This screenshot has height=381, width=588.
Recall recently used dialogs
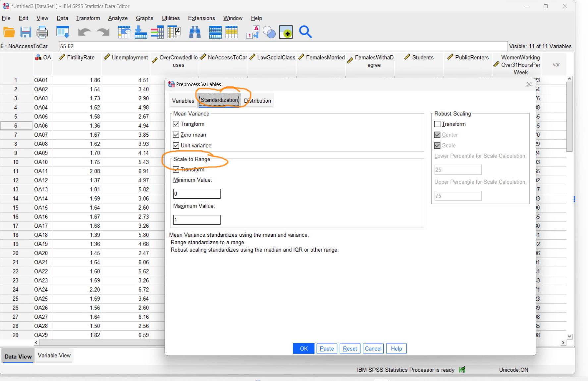tap(63, 32)
